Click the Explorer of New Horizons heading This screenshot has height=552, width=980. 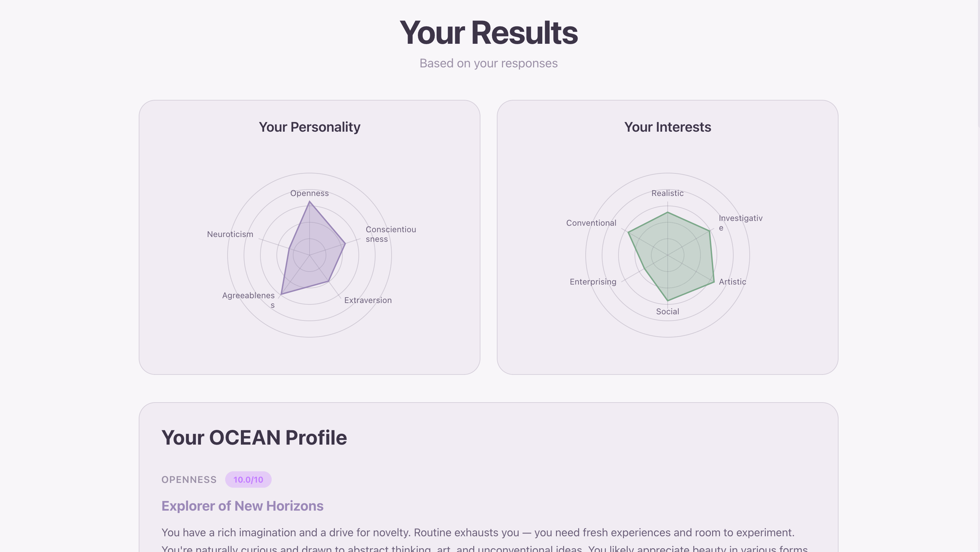point(242,505)
